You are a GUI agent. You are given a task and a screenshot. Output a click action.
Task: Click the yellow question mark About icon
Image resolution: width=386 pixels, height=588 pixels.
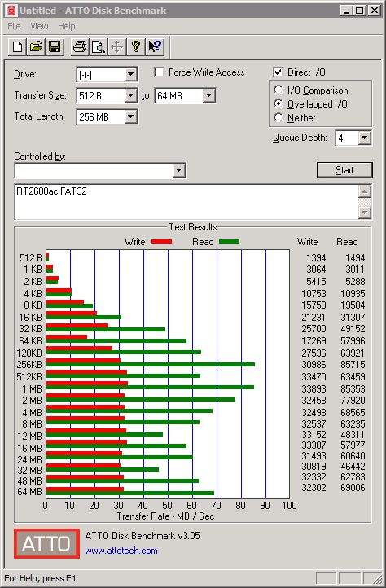[x=136, y=47]
